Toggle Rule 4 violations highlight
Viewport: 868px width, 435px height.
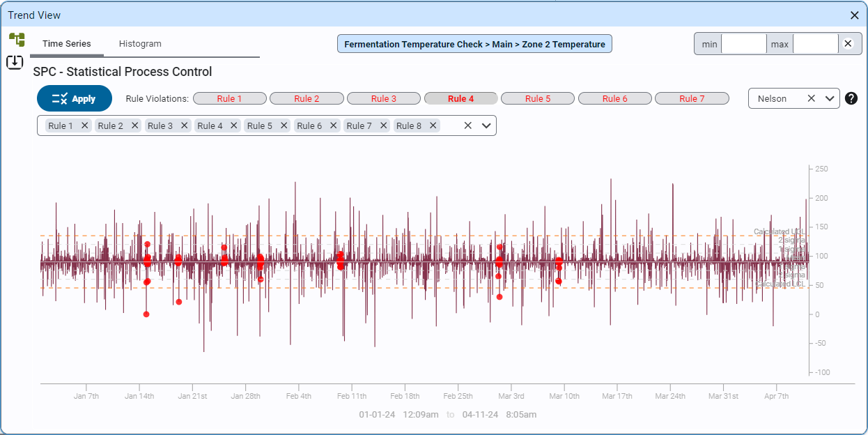[460, 99]
